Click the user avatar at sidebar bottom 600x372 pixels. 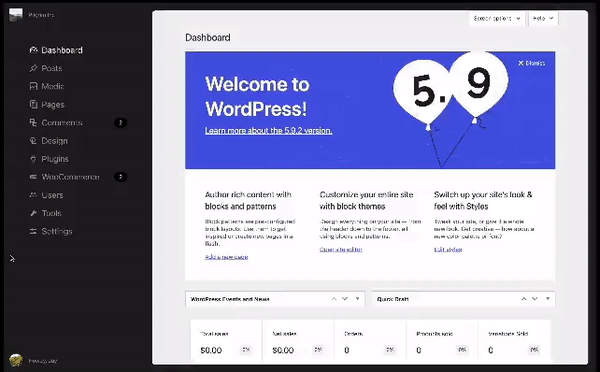(16, 361)
